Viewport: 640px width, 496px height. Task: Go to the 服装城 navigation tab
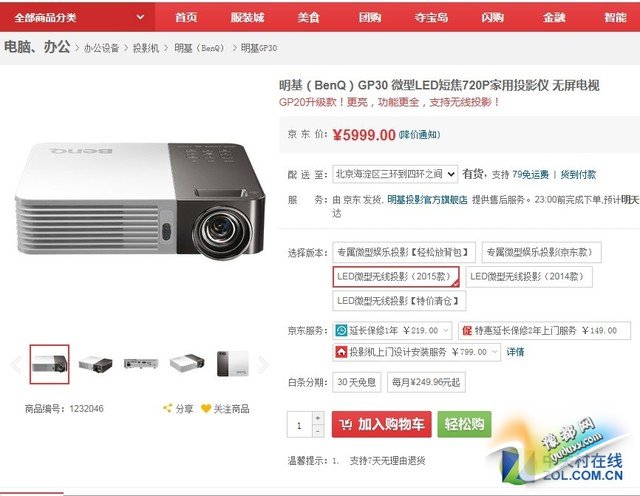(x=247, y=18)
